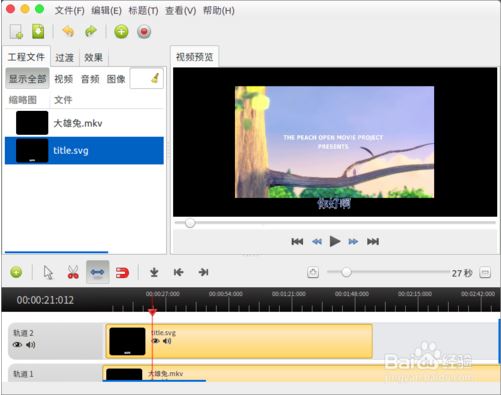Select 大雄兔.mkv in project files

(x=84, y=123)
